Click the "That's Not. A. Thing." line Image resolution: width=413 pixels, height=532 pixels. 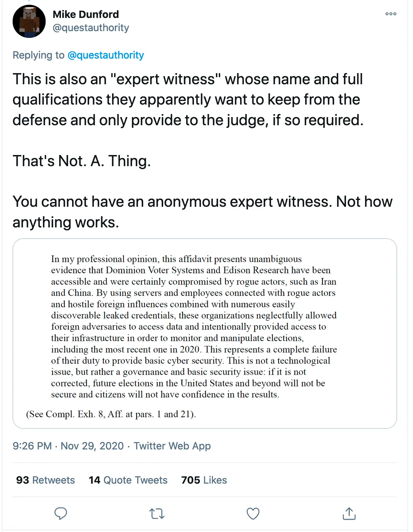click(x=82, y=161)
